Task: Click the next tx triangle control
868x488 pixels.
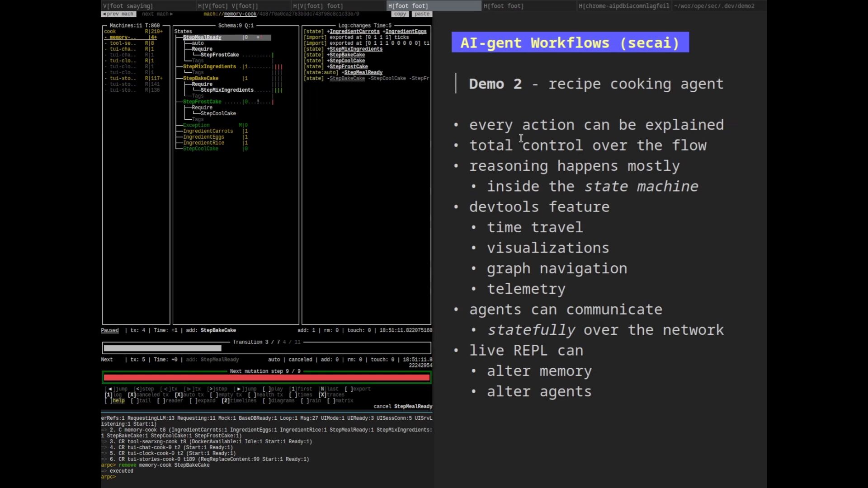Action: (192, 389)
